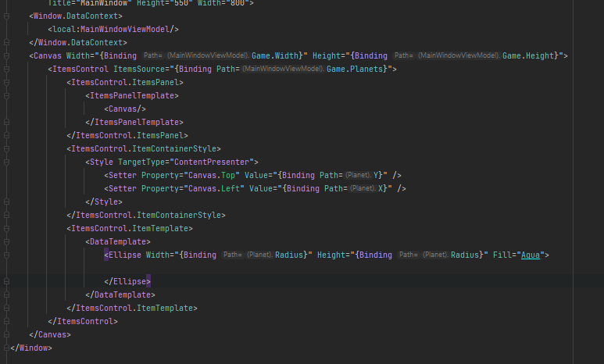The height and width of the screenshot is (364, 604).
Task: Click the TargetType attribute name in Style
Action: (141, 162)
